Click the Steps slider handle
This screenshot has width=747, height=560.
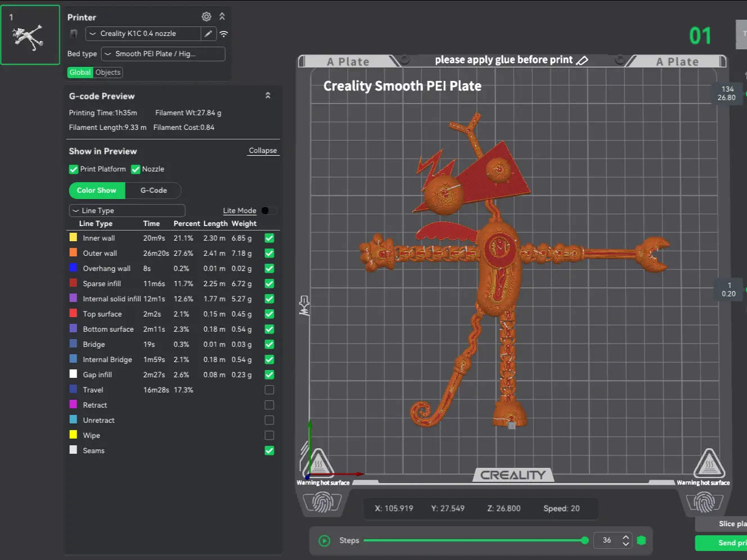tap(585, 541)
